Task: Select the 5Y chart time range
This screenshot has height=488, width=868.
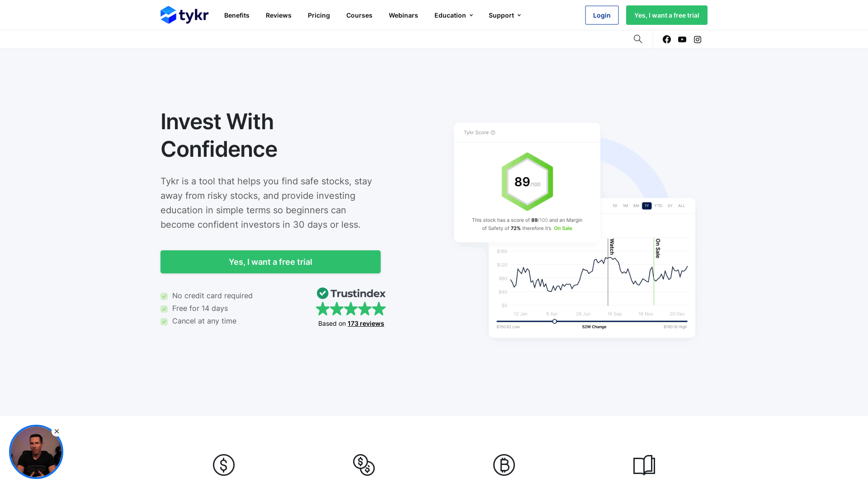Action: point(670,206)
